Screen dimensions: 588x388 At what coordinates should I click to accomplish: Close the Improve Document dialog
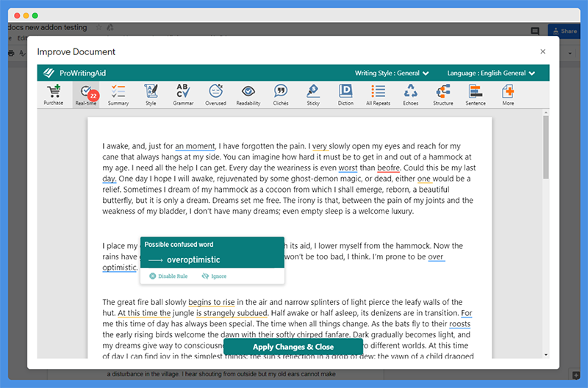tap(542, 51)
